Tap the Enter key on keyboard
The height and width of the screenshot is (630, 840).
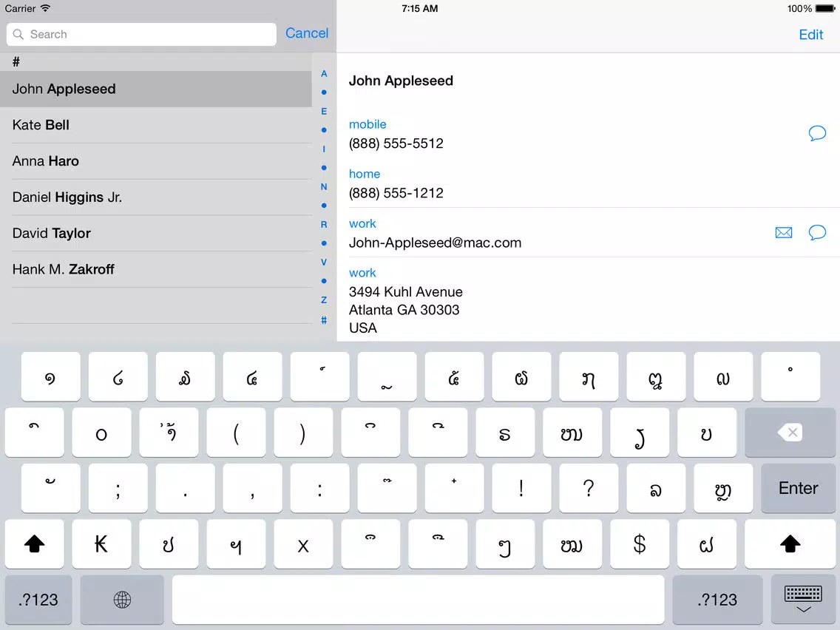pyautogui.click(x=798, y=488)
